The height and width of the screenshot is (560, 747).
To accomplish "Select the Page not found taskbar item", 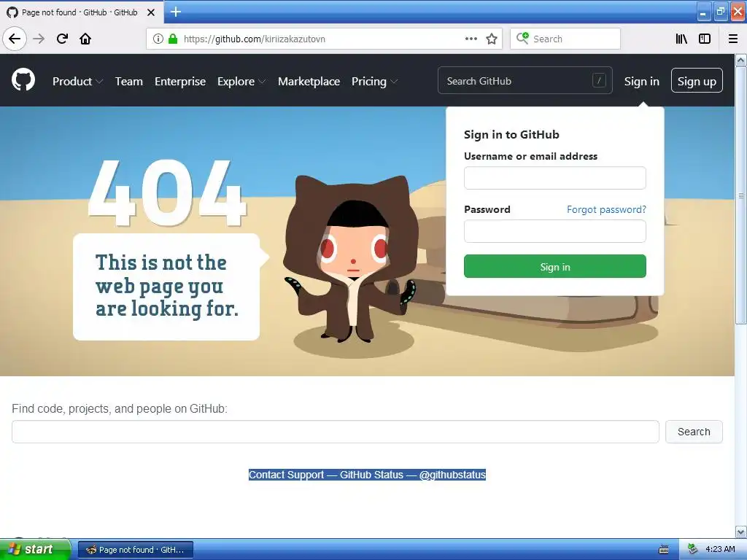I will click(136, 550).
